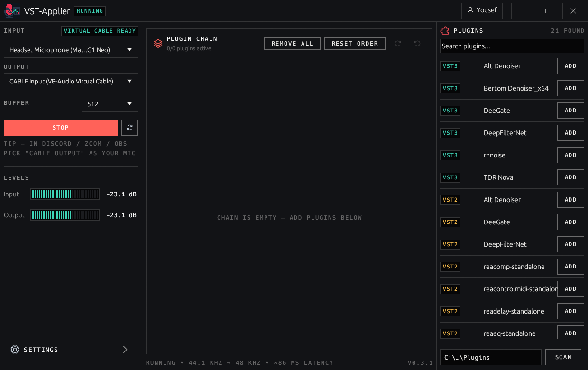Open the Output device dropdown
588x370 pixels.
(71, 81)
